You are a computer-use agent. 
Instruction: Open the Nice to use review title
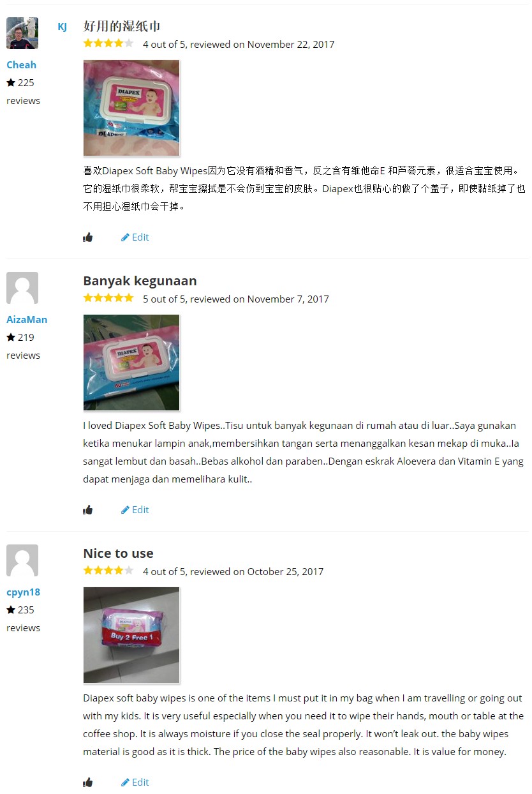[118, 553]
